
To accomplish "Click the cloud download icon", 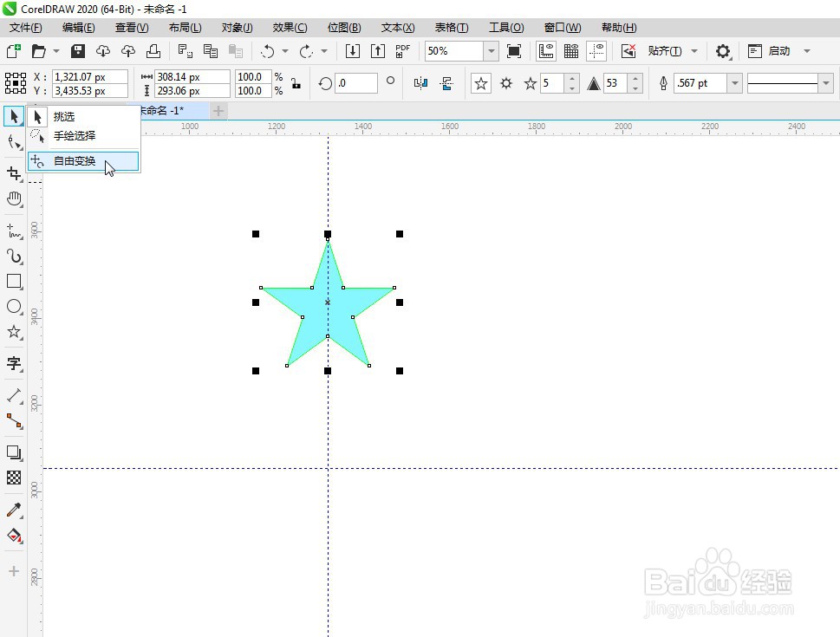I will pos(103,51).
